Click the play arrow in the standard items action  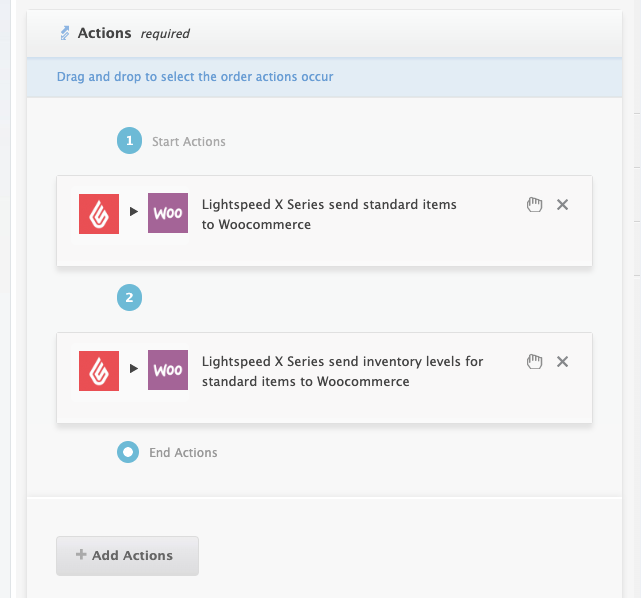(x=133, y=213)
